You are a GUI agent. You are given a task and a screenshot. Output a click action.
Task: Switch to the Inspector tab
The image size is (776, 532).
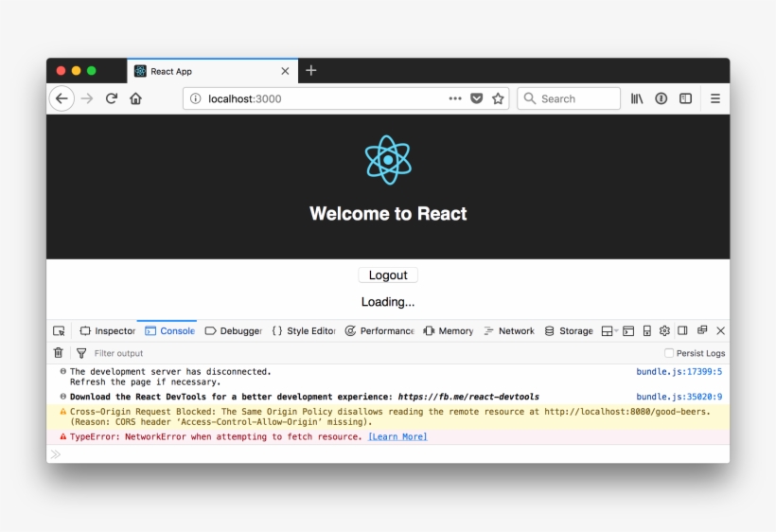tap(107, 331)
